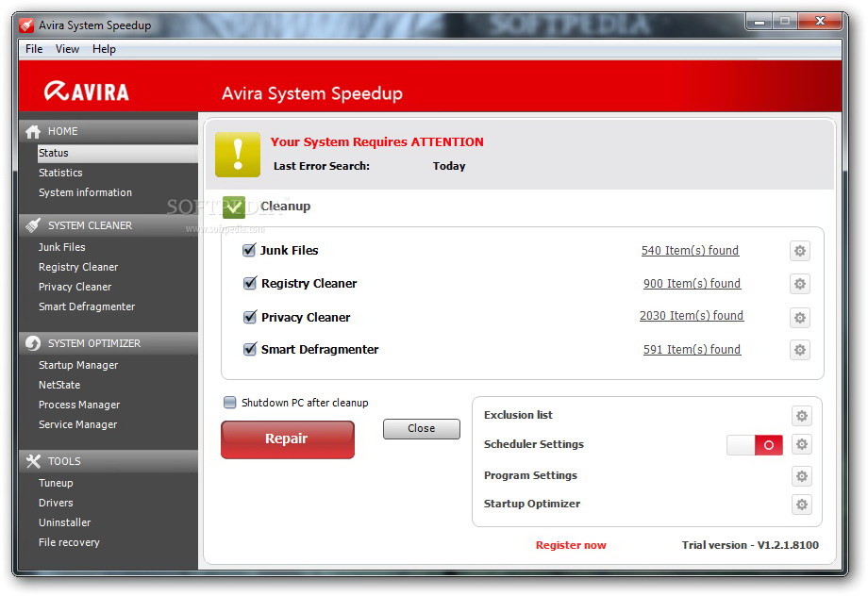Open Smart Defragmenter in sidebar
This screenshot has width=868, height=596.
[87, 306]
